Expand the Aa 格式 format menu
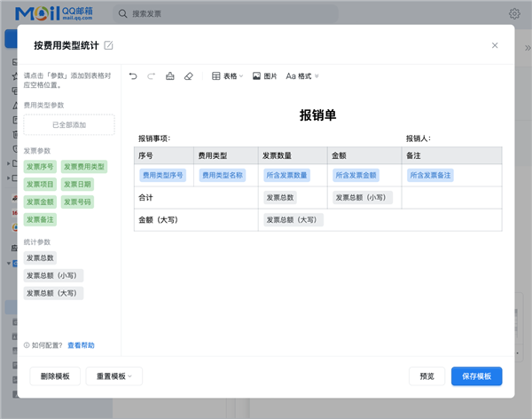 click(302, 76)
